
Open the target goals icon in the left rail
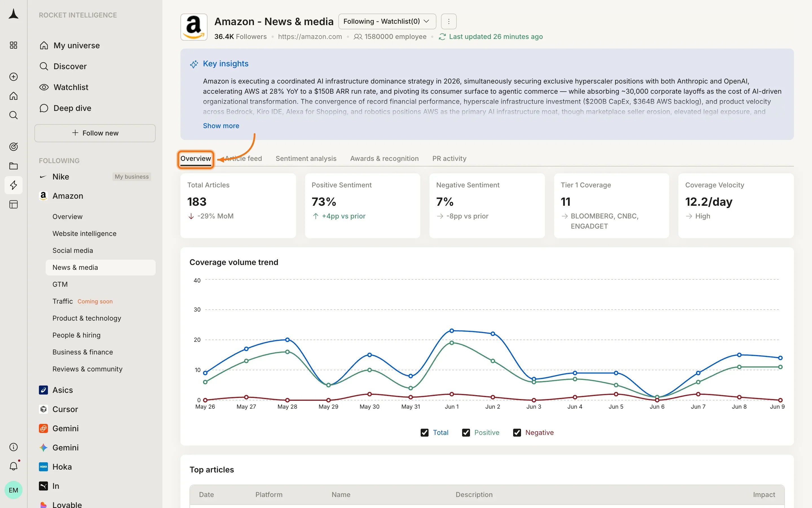pos(14,147)
